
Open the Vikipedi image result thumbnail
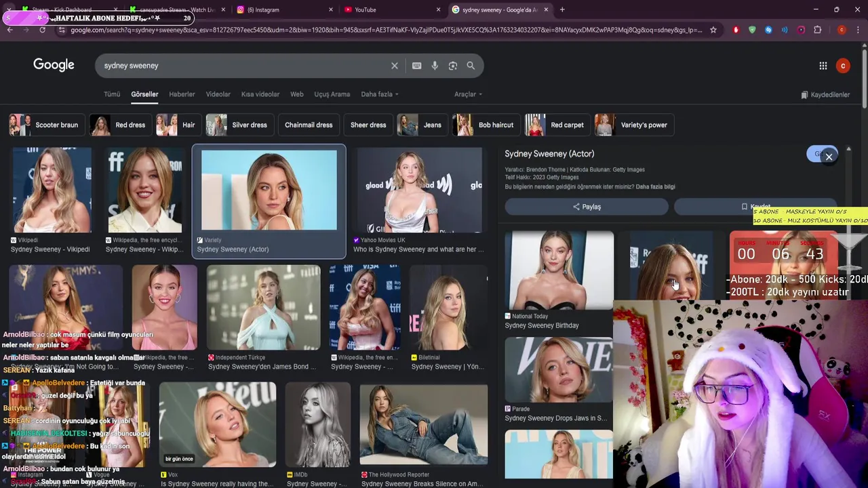[52, 190]
